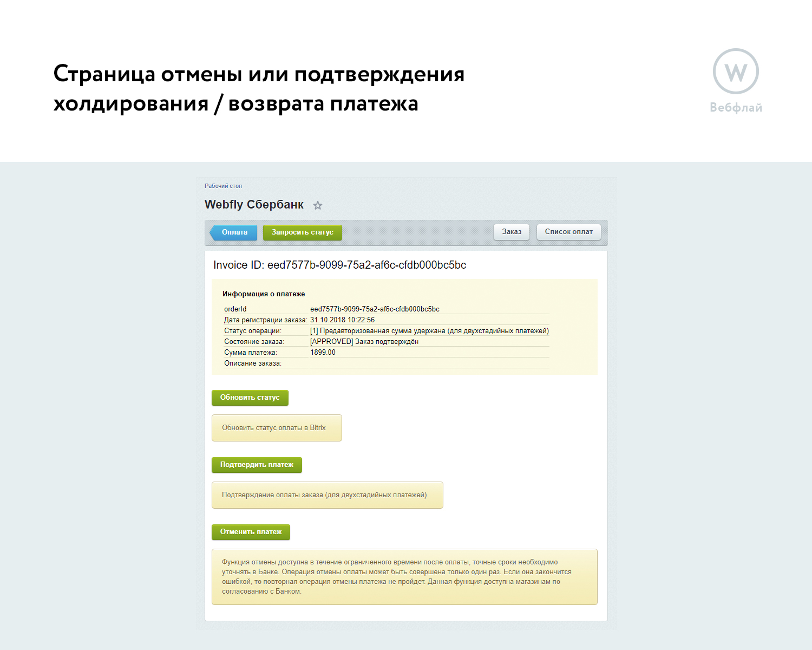
Task: Cancel payment using Отменить платеж
Action: (x=251, y=532)
